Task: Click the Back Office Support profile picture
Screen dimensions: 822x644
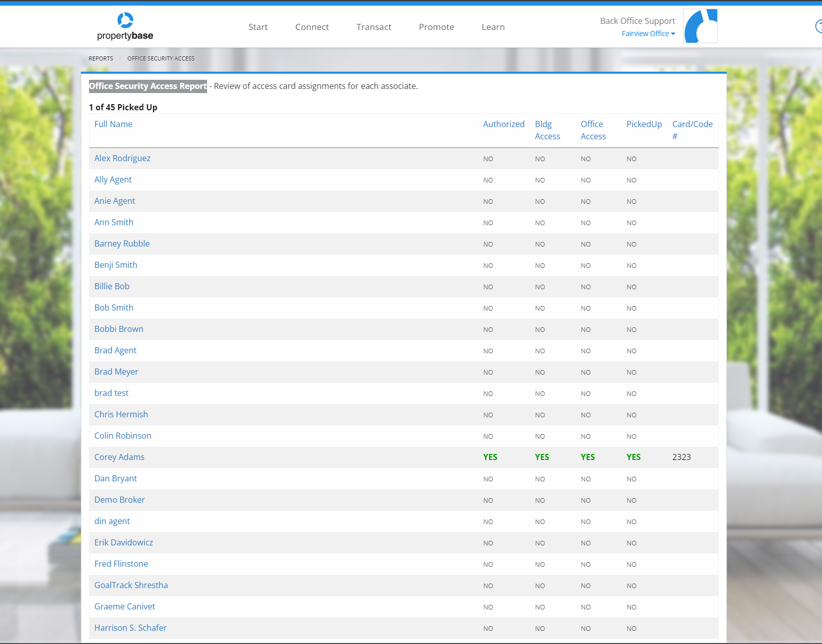Action: pos(700,25)
